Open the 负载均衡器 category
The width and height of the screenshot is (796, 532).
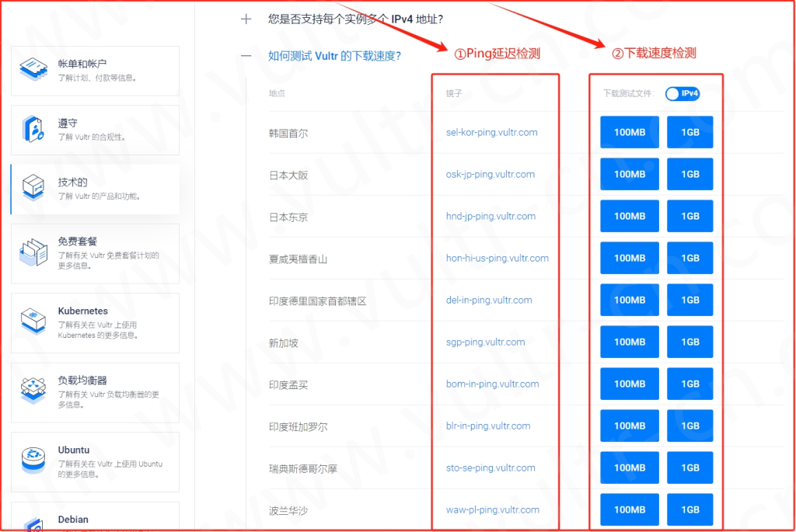96,392
